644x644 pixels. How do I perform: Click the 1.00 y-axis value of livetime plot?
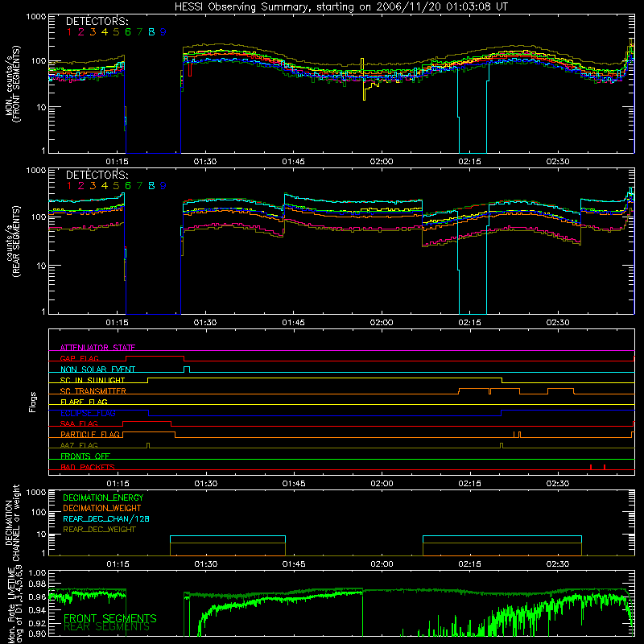click(x=37, y=573)
